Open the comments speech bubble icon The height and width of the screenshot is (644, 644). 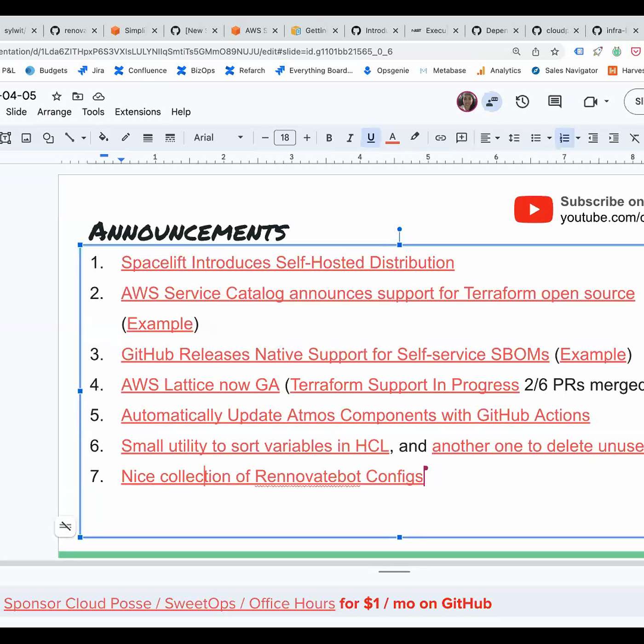pyautogui.click(x=555, y=102)
